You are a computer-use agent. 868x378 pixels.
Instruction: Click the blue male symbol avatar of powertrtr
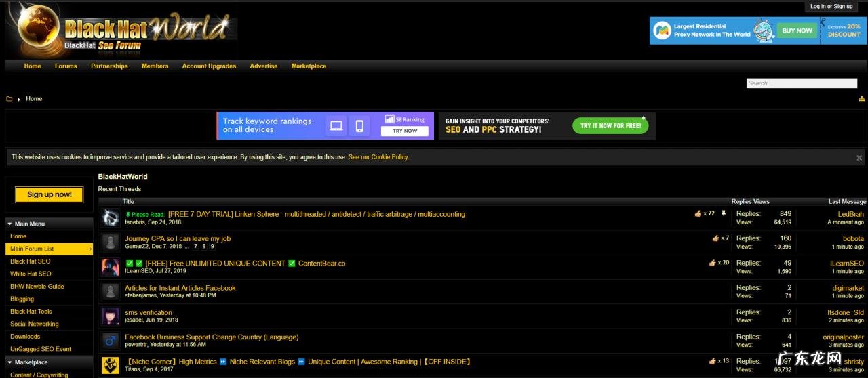pos(111,341)
